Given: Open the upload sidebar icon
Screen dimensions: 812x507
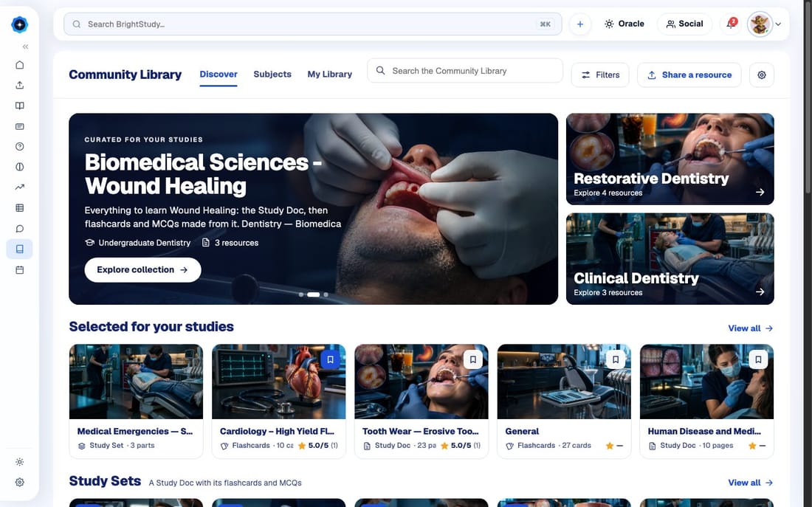Looking at the screenshot, I should [20, 85].
